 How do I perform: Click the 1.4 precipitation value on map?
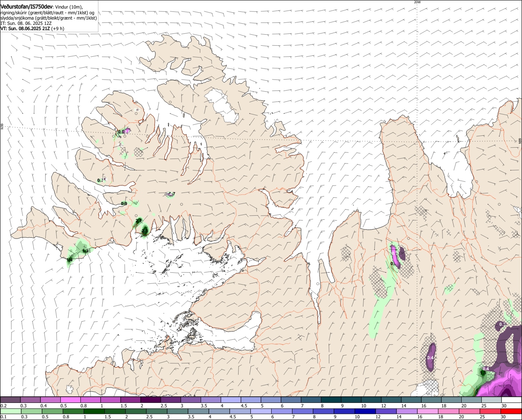[x=69, y=259]
